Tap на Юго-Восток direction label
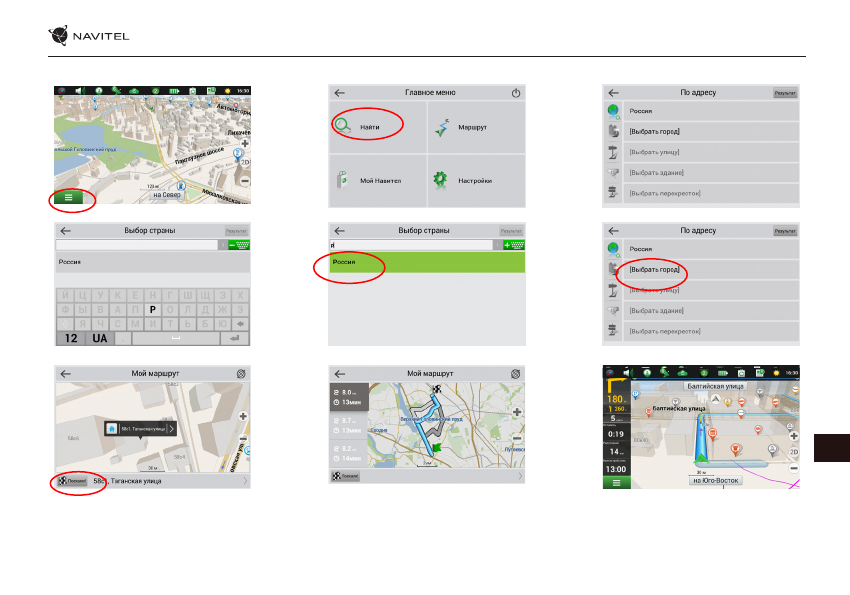 coord(712,480)
